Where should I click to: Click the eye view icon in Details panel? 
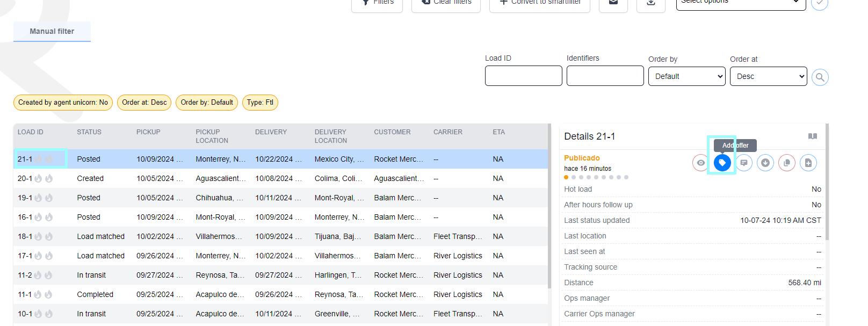700,163
